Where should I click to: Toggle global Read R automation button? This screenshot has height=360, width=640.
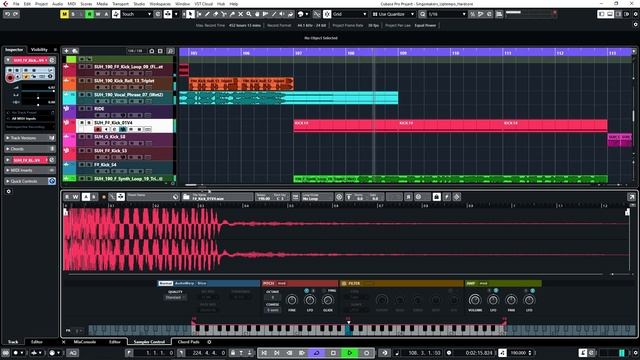pyautogui.click(x=89, y=14)
